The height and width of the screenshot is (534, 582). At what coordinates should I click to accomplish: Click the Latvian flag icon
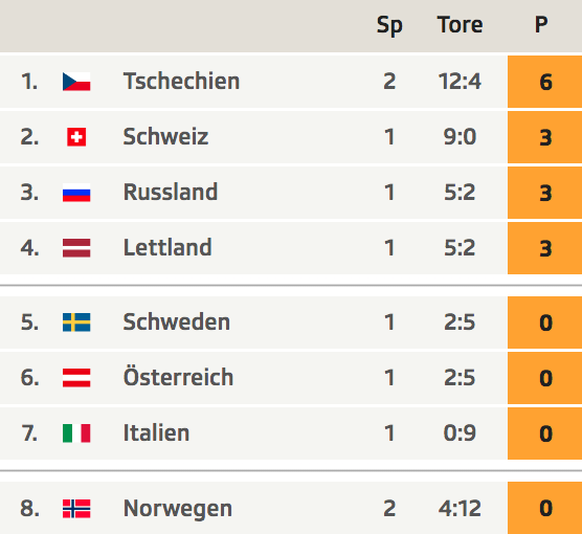(76, 248)
